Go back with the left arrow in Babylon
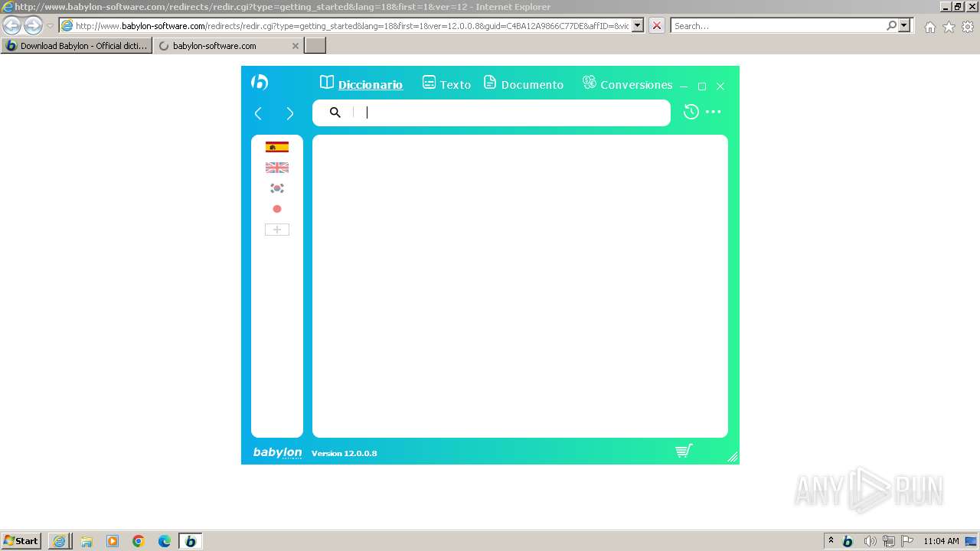 tap(258, 113)
